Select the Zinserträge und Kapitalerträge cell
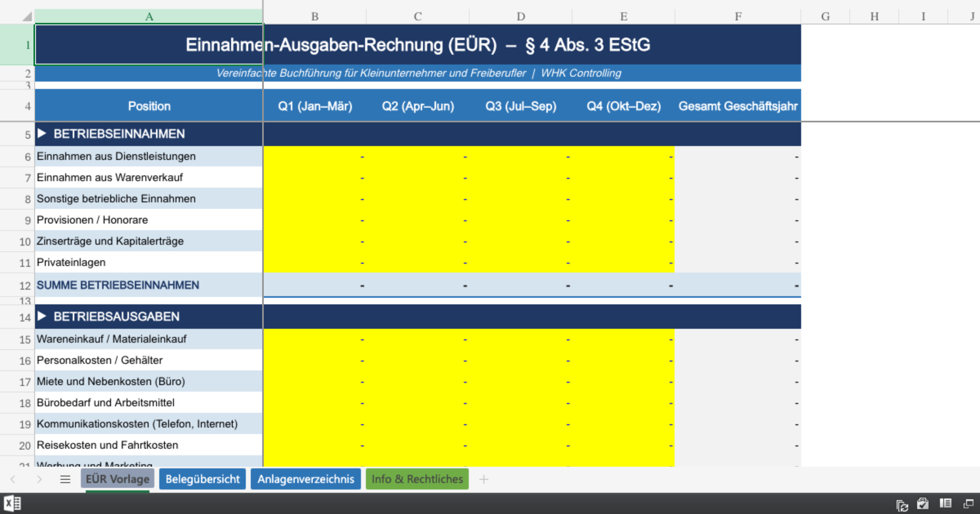 149,241
